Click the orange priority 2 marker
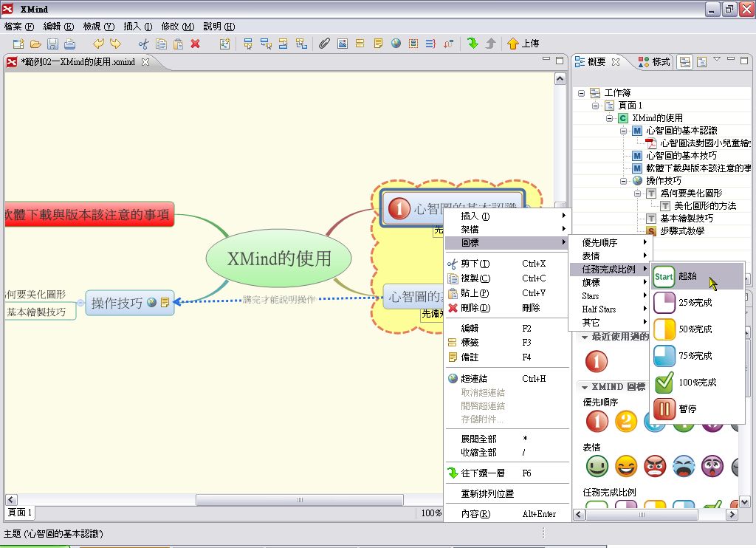 point(626,421)
